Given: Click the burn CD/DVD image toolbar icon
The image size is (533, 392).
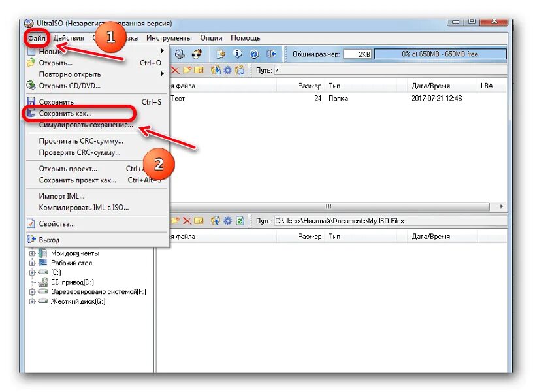Looking at the screenshot, I should [x=197, y=54].
